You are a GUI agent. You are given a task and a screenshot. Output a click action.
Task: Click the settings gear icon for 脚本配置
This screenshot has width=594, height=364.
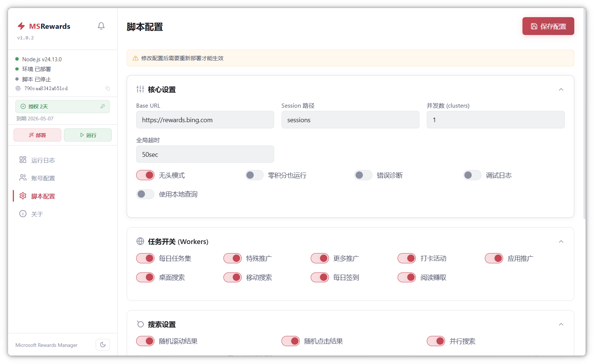23,196
